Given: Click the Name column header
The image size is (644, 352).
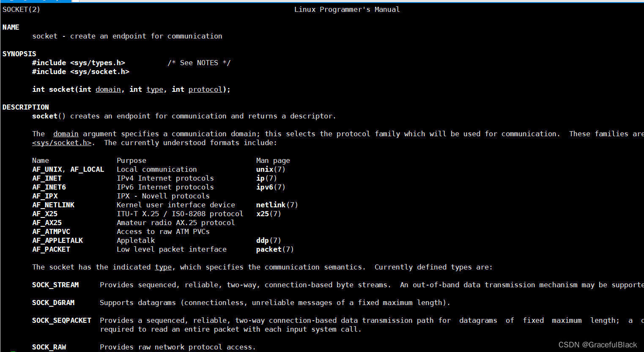Looking at the screenshot, I should 41,160.
